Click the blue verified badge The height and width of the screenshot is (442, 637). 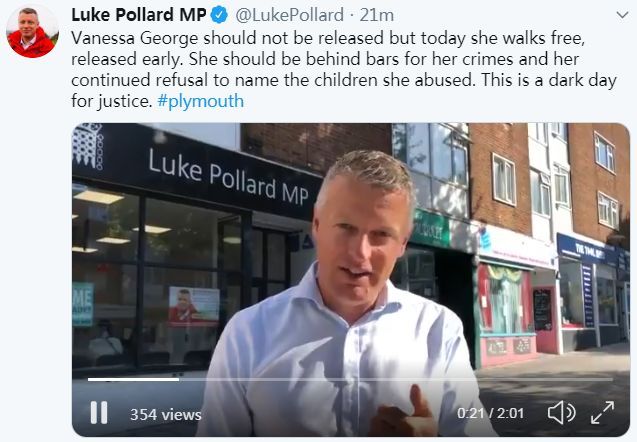coord(219,15)
